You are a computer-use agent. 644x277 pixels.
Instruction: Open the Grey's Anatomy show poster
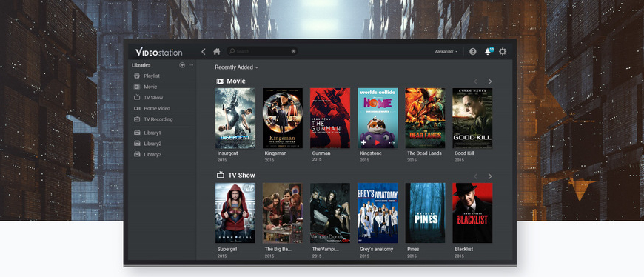[x=378, y=213]
